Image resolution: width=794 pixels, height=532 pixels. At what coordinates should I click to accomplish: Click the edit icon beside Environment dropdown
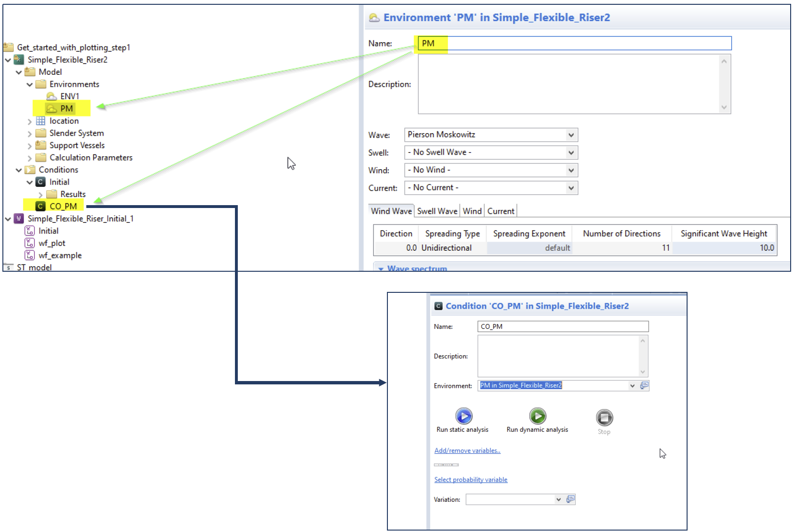click(x=644, y=385)
